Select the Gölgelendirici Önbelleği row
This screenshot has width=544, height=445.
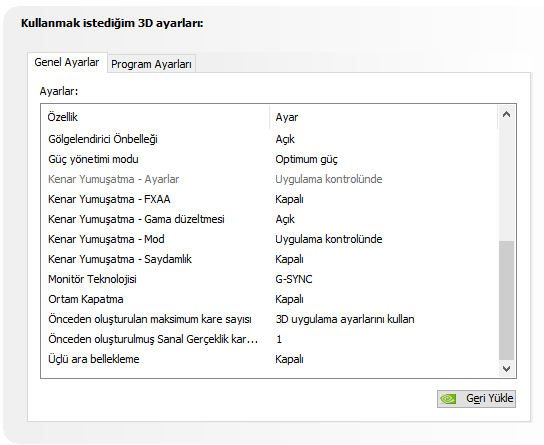click(270, 139)
